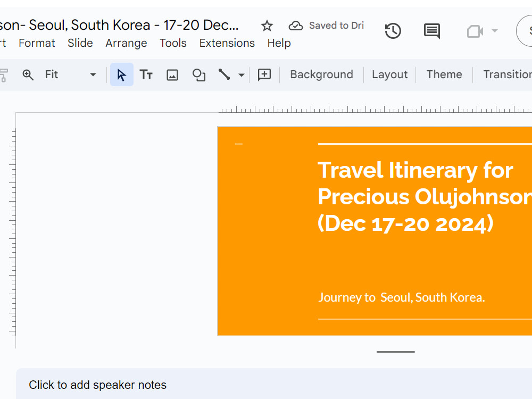Open the Theme panel

444,74
